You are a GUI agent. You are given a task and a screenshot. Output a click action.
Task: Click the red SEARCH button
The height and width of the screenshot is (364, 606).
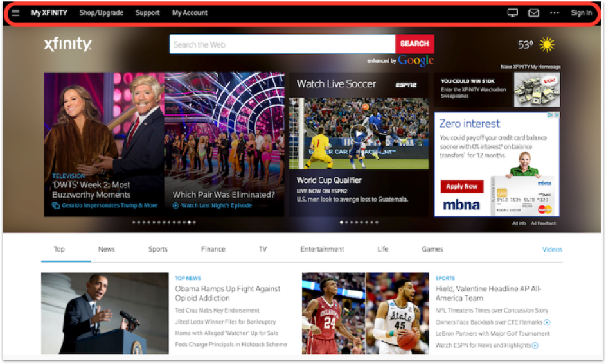(414, 44)
